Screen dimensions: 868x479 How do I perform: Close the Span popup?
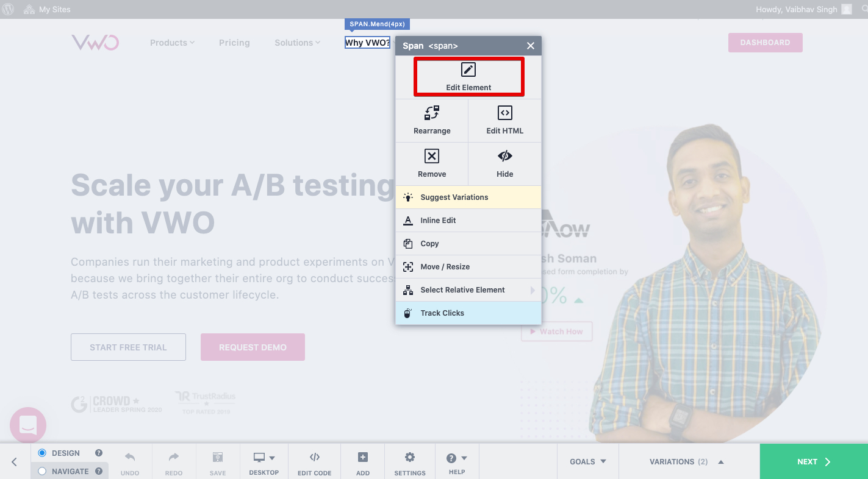click(x=531, y=46)
